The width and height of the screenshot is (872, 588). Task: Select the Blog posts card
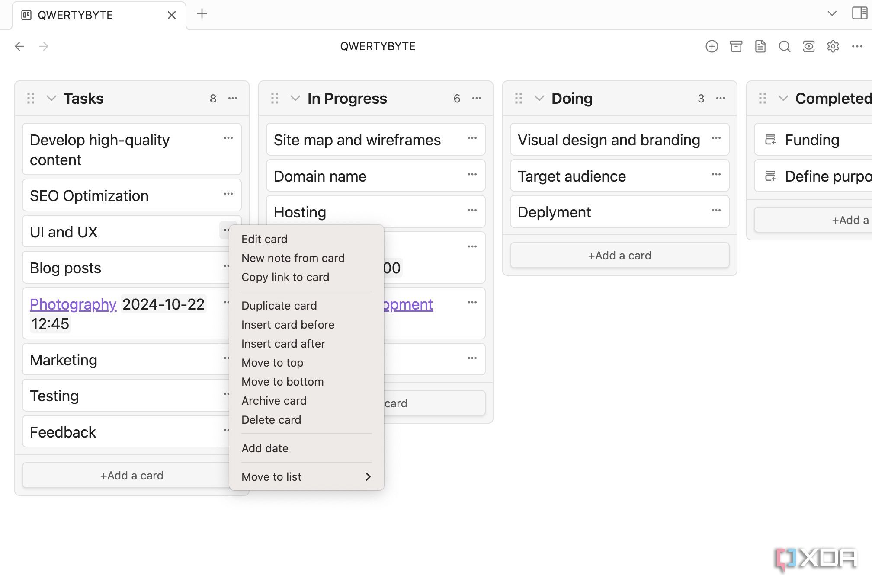125,268
